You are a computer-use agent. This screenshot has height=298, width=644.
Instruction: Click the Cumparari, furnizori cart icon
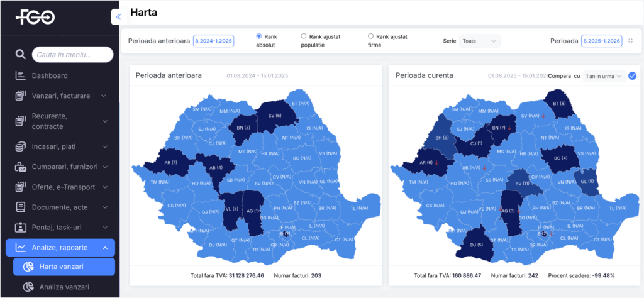(20, 167)
